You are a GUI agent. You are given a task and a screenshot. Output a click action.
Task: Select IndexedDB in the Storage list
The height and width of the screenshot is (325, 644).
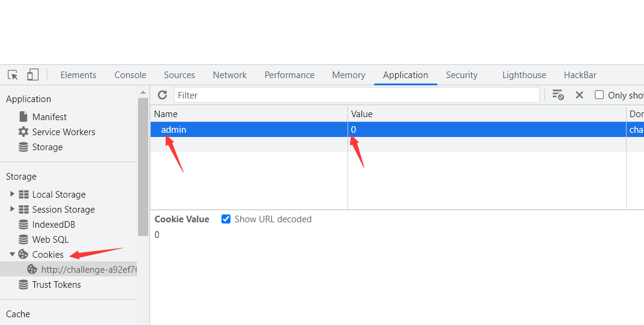53,225
